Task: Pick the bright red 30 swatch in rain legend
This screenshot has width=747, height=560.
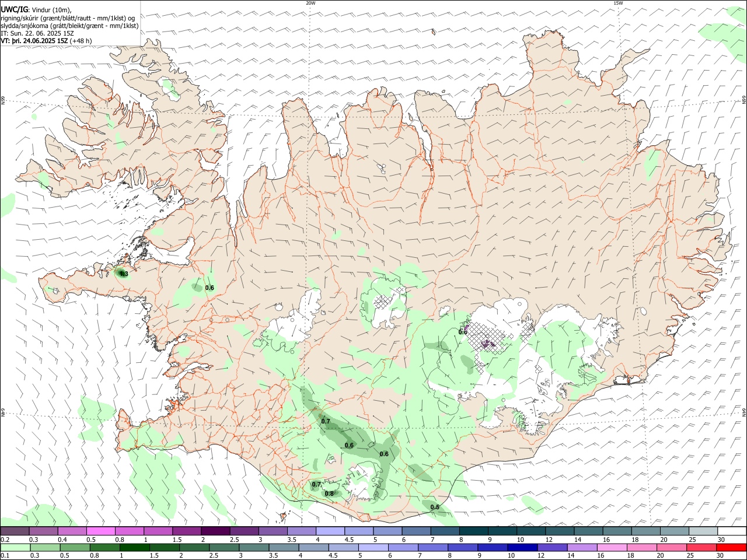Action: [x=731, y=548]
